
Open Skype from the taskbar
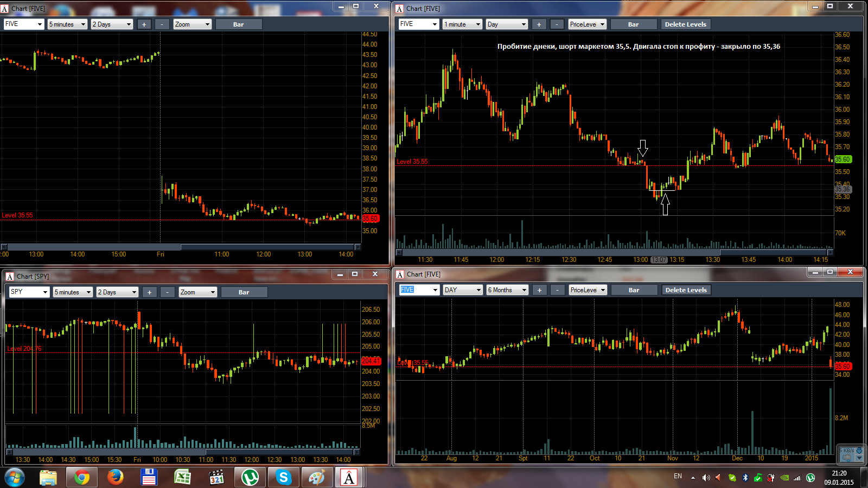(x=283, y=478)
